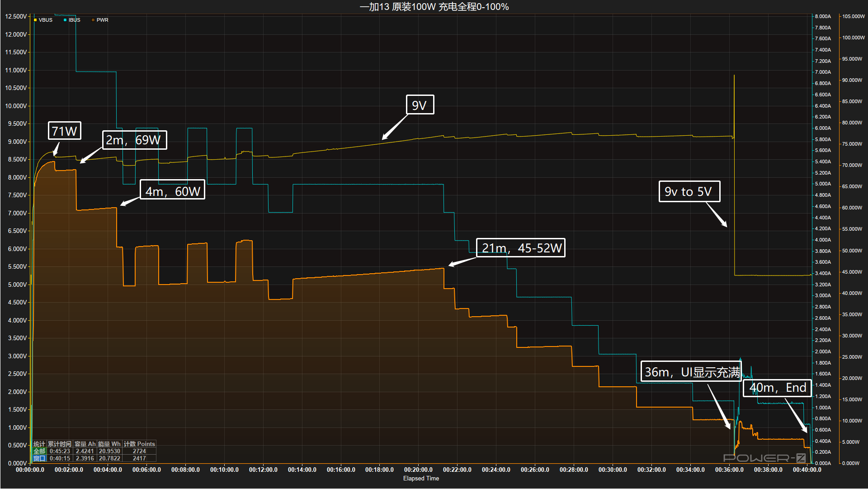Screen dimensions: 868x489
Task: Select the 窗口 row header in stats table
Action: click(x=39, y=459)
